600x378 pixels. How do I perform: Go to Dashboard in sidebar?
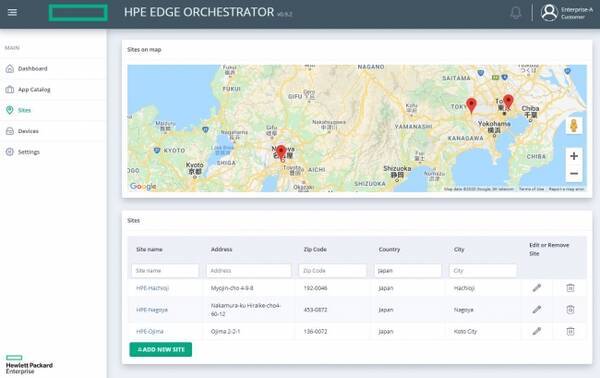click(x=33, y=68)
